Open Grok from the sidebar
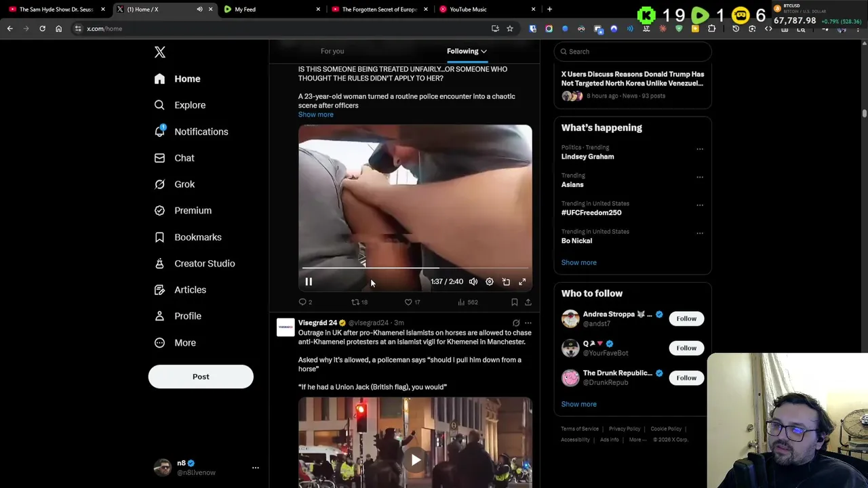Viewport: 868px width, 488px height. pyautogui.click(x=174, y=184)
